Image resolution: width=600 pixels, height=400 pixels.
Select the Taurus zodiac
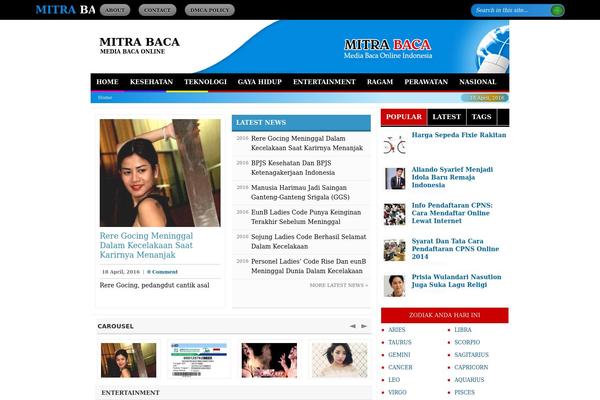click(399, 342)
